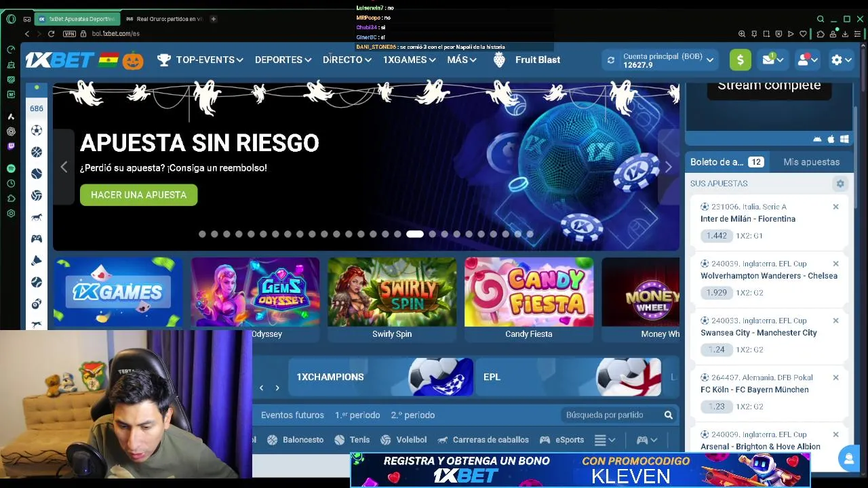
Task: Open browser sidebar history clock icon
Action: pos(11,184)
